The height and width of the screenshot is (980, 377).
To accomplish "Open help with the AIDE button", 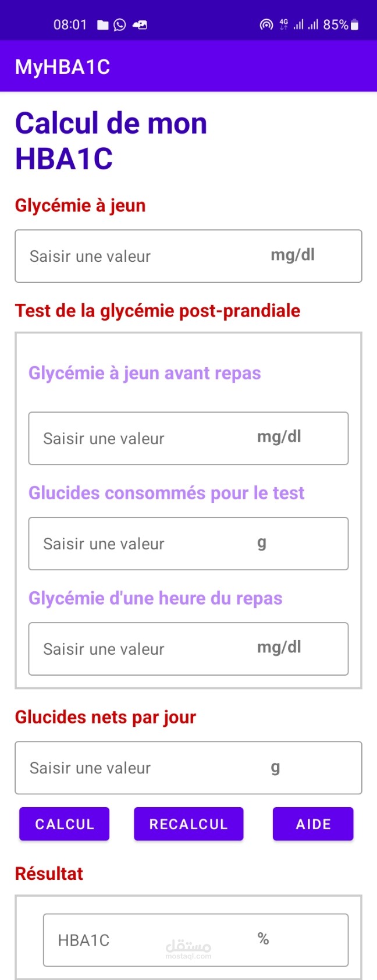I will click(x=313, y=823).
